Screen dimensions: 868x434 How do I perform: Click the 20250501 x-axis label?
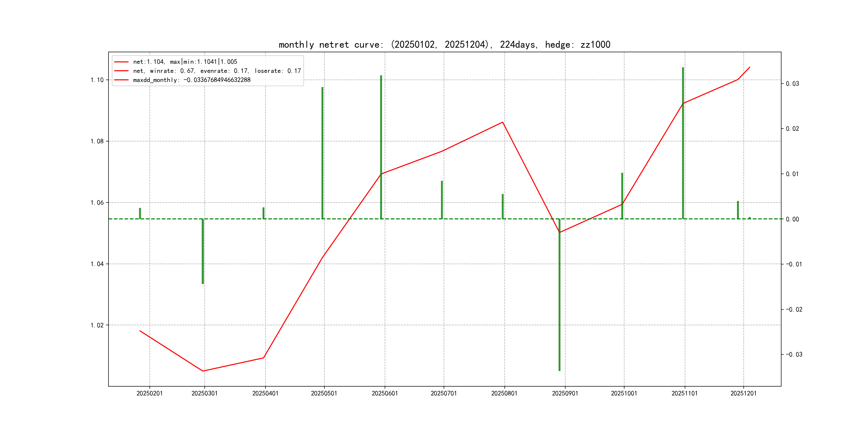coord(324,393)
